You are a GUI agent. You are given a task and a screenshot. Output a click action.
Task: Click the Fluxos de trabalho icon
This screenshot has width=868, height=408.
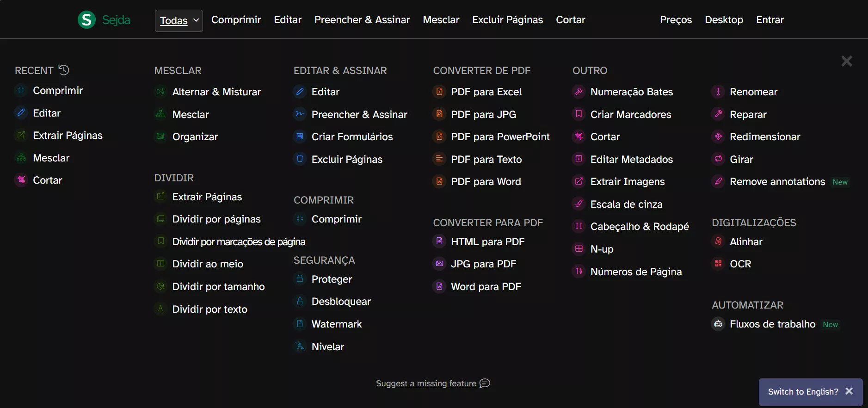[718, 324]
